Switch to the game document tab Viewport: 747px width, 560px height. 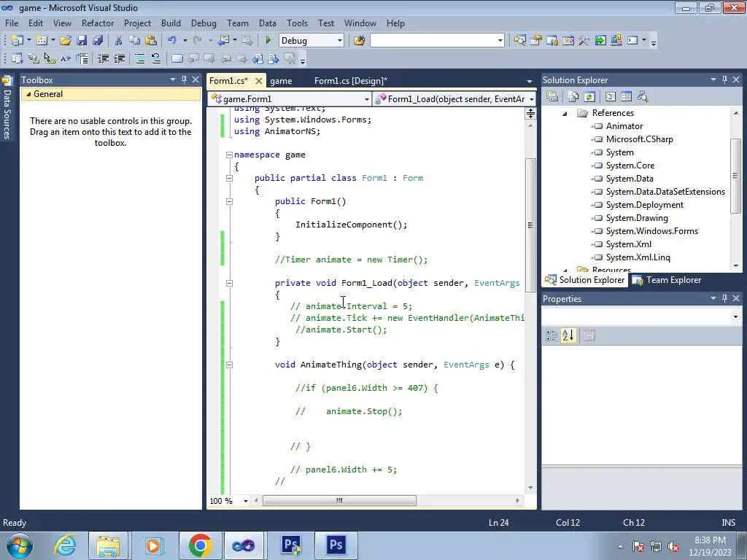[x=281, y=81]
